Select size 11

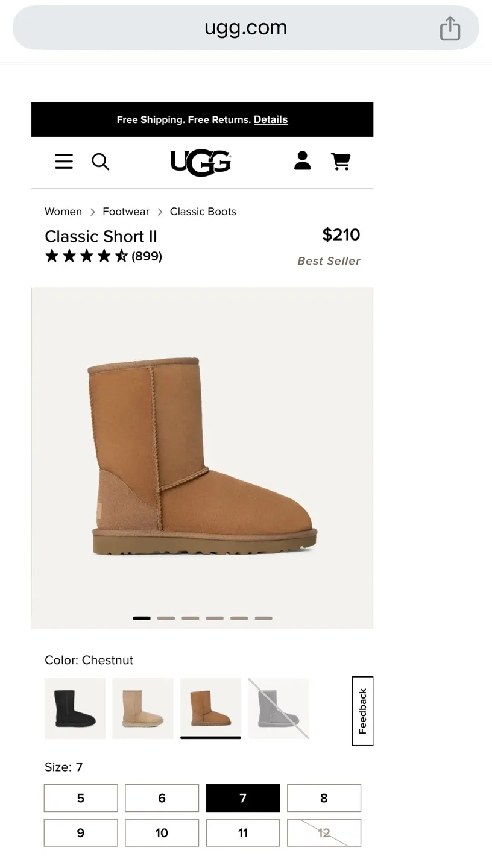click(x=243, y=832)
